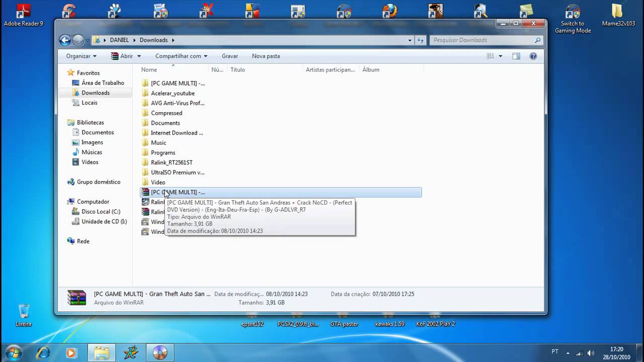Expand the view options arrow beside the view icon
Image resolution: width=644 pixels, height=362 pixels.
tap(500, 56)
